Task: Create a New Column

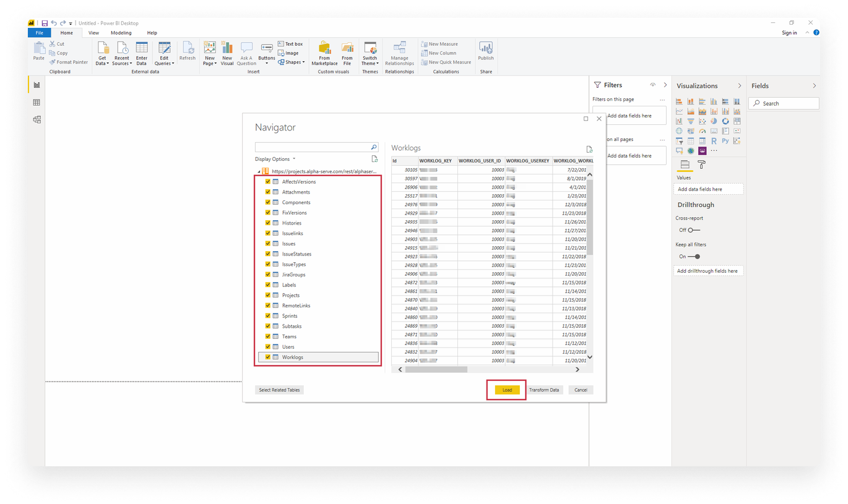Action: [439, 53]
